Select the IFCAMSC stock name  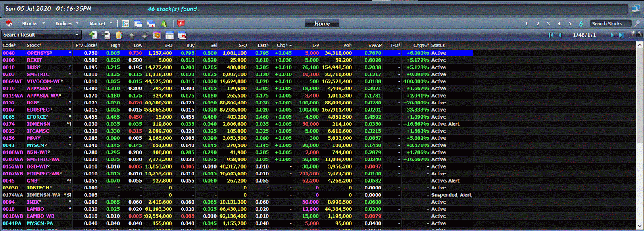coord(38,131)
